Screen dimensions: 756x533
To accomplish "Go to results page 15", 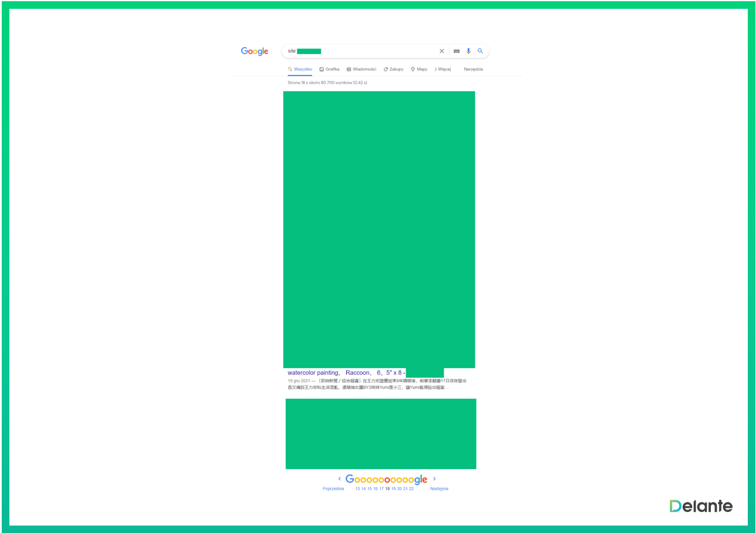I will pos(370,488).
